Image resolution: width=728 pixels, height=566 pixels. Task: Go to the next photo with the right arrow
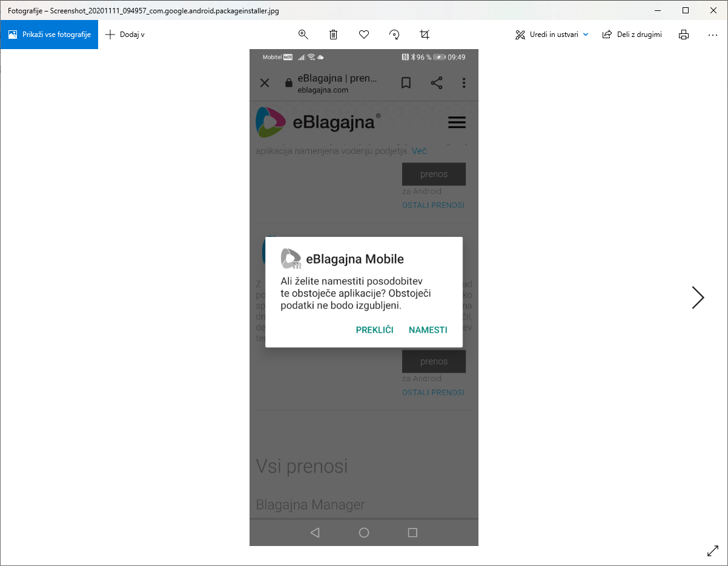698,298
